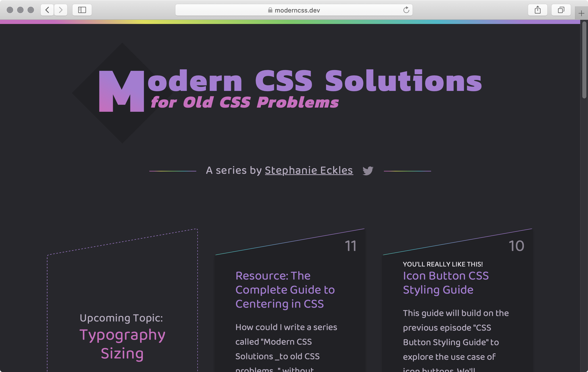588x372 pixels.
Task: Expand the Upcoming Topic Typography Sizing card
Action: (x=123, y=300)
